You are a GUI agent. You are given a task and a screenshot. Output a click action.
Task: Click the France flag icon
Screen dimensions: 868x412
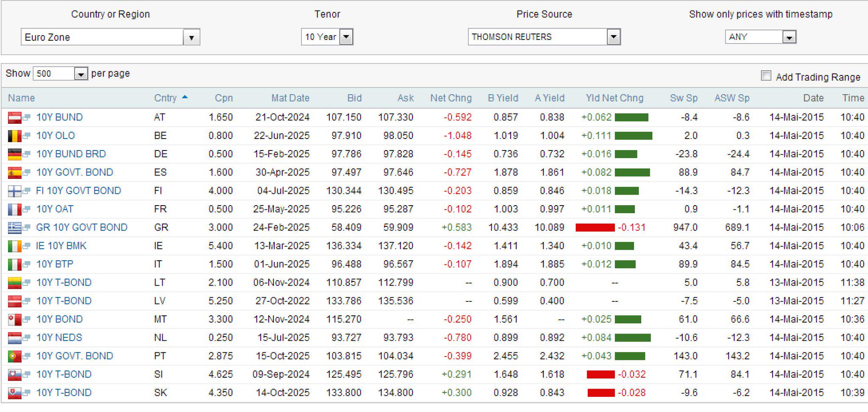pos(14,209)
